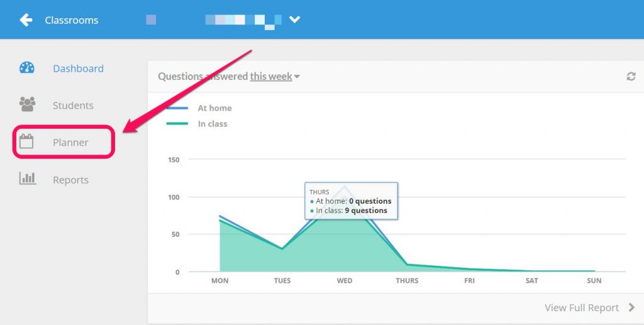This screenshot has height=325, width=644.
Task: Open the Reports menu label
Action: coord(70,180)
